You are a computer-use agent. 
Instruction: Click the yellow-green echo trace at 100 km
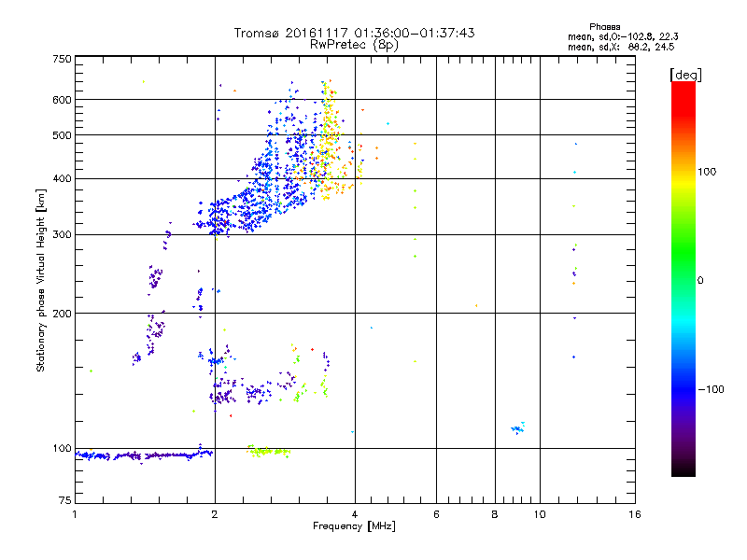coord(268,451)
